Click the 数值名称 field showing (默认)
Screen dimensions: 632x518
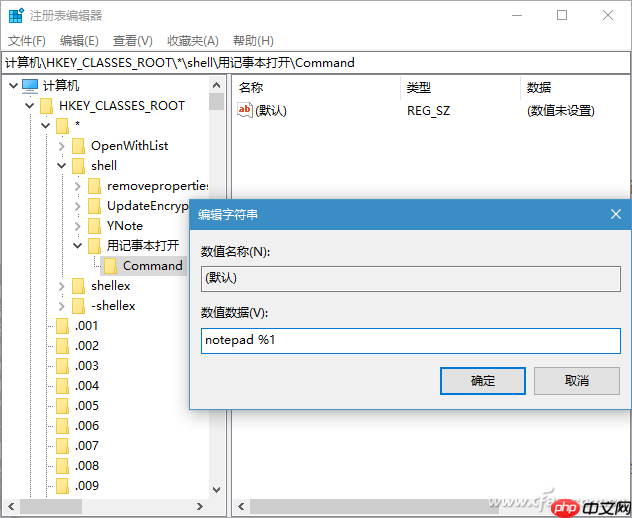411,279
